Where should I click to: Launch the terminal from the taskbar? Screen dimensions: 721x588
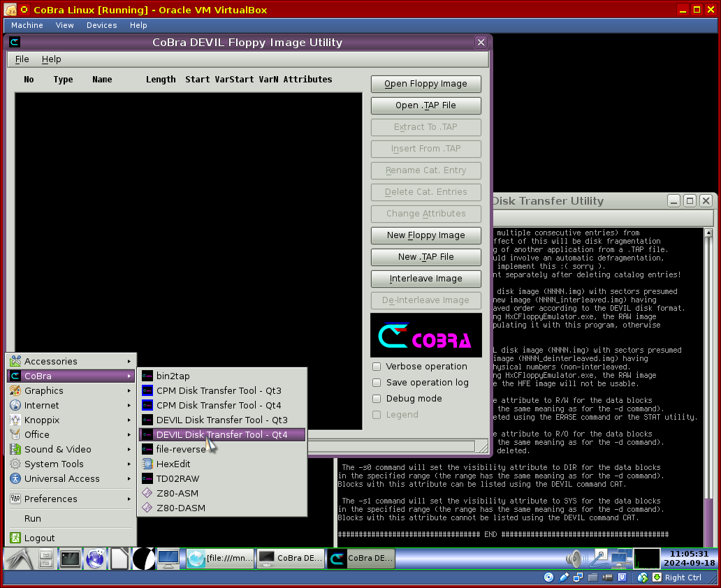pyautogui.click(x=70, y=559)
